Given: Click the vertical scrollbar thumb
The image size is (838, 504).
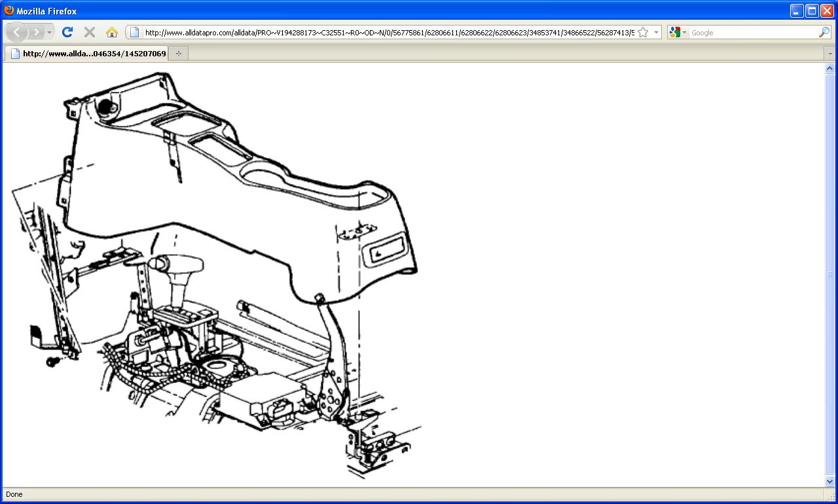Looking at the screenshot, I should click(829, 274).
